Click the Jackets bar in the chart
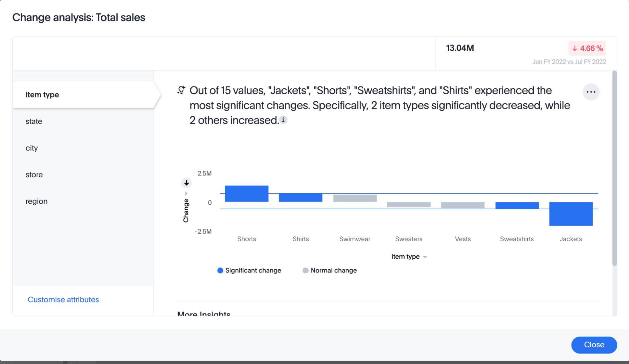629x364 pixels. point(571,214)
